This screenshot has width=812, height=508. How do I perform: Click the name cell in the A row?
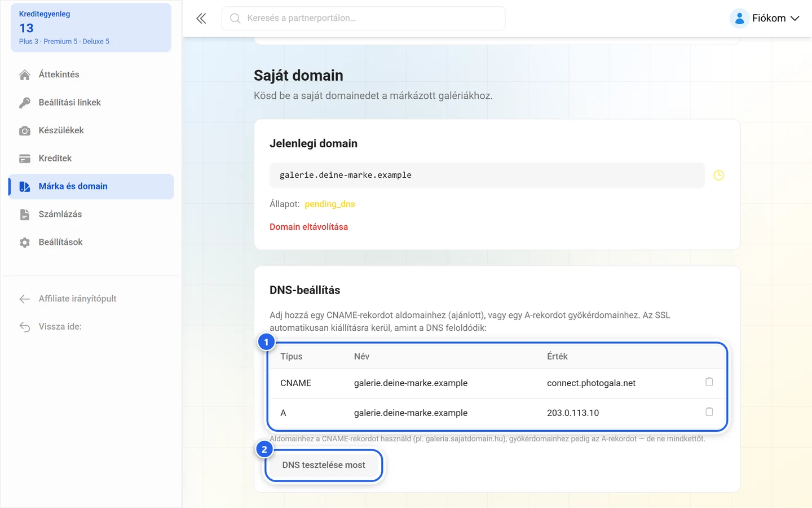tap(411, 413)
